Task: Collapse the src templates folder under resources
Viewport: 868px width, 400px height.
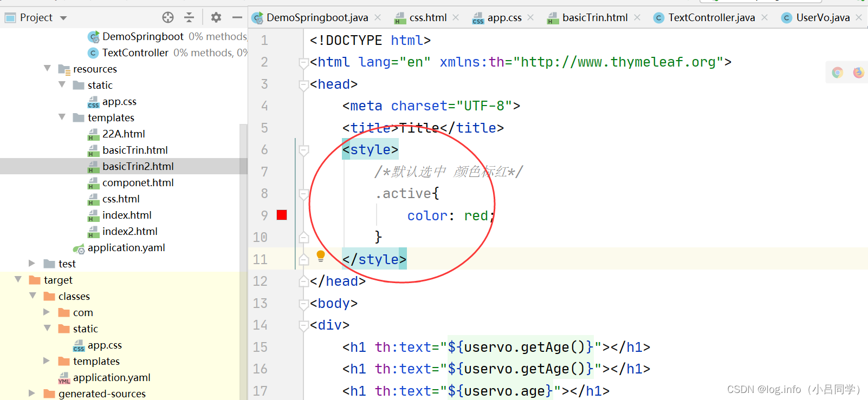Action: 62,117
